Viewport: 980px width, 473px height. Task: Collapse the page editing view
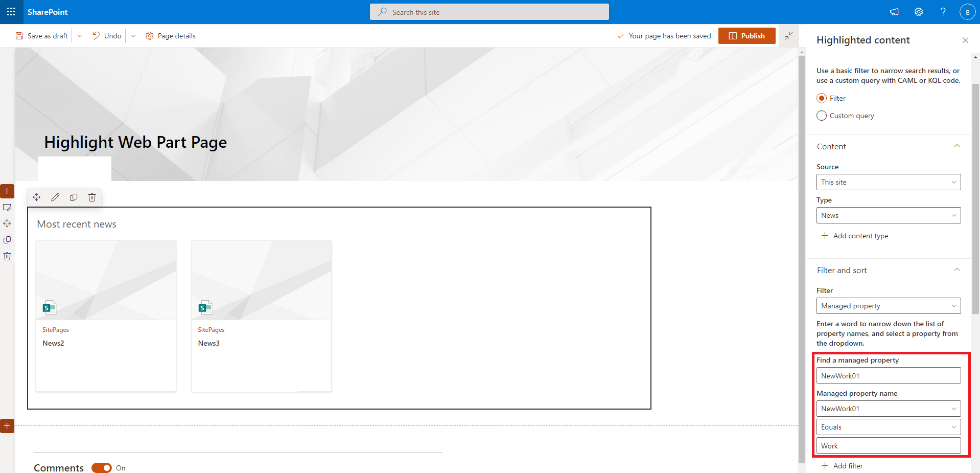point(789,36)
